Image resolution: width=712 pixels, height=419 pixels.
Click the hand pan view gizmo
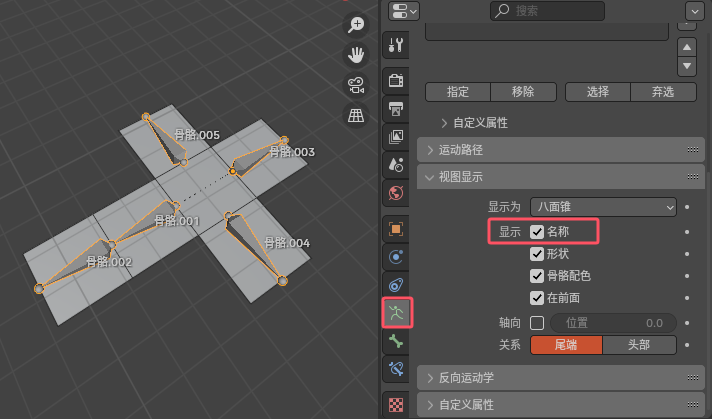[356, 55]
